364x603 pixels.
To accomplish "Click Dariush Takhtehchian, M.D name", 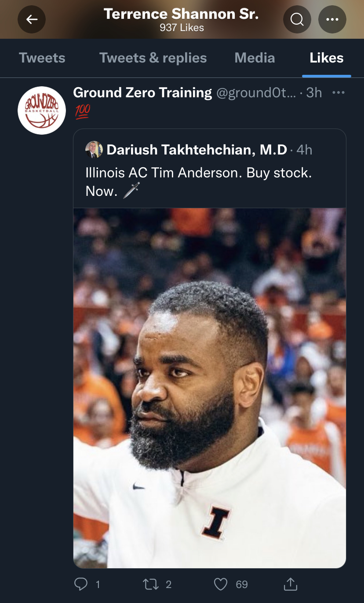I will pos(197,150).
